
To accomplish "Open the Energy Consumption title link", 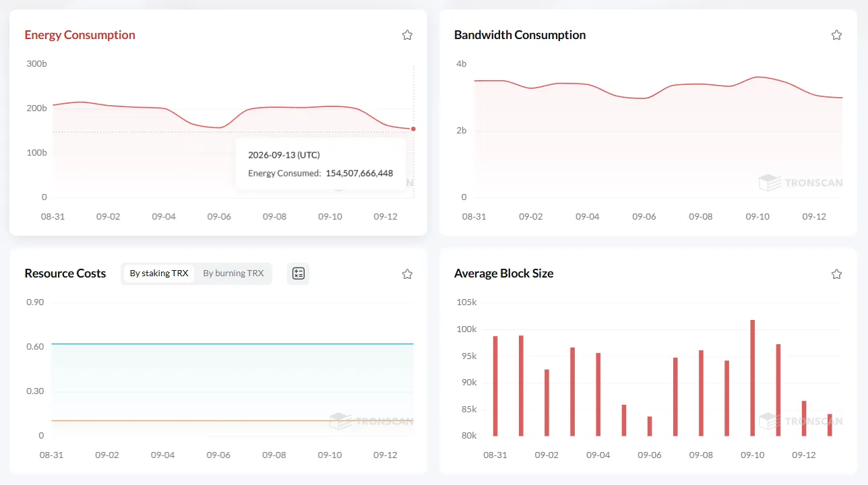I will 80,35.
